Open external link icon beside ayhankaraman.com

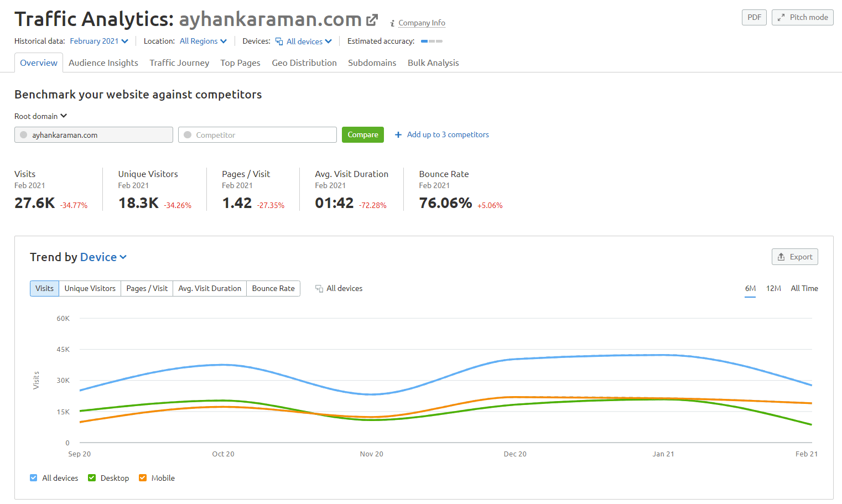click(x=372, y=20)
